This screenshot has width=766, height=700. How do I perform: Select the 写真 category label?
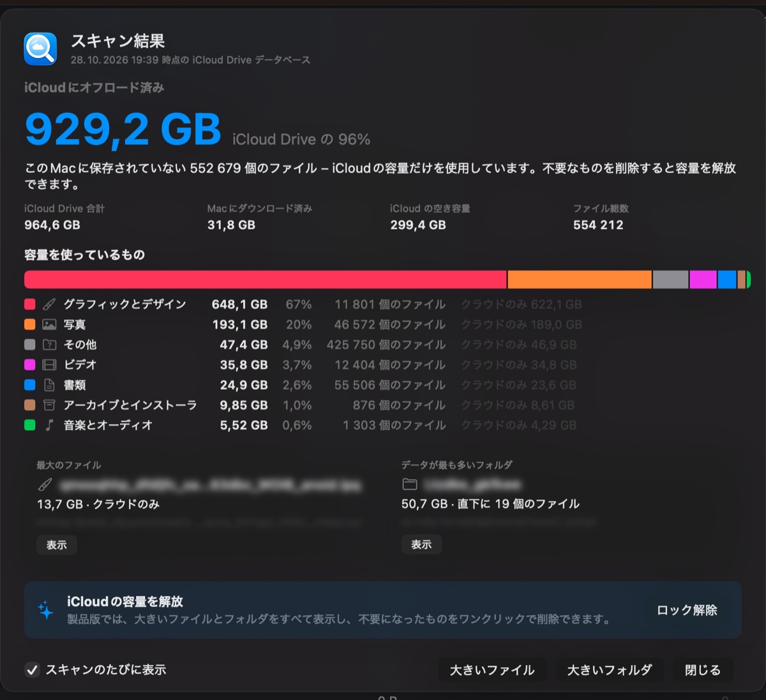click(x=75, y=324)
